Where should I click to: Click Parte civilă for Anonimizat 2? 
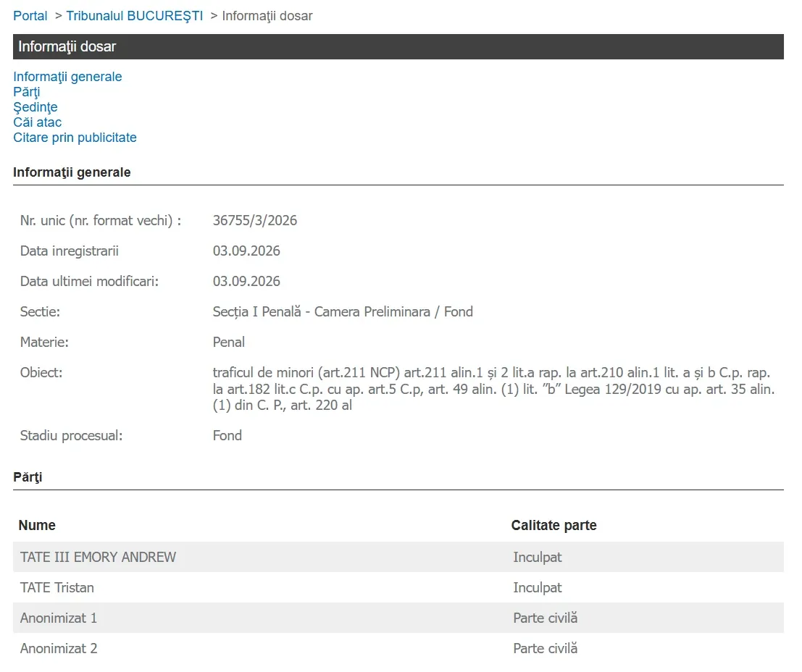pyautogui.click(x=546, y=649)
